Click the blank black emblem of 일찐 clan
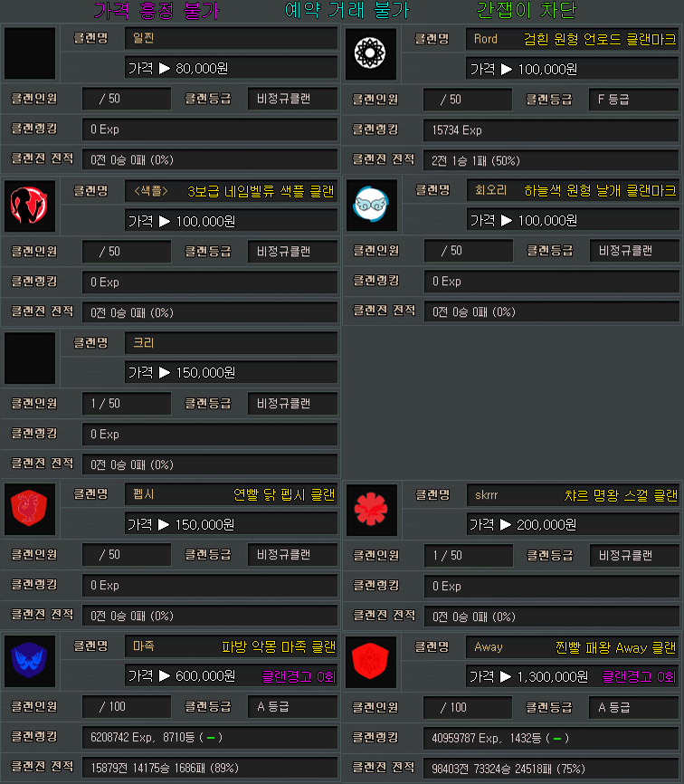684x784 pixels. (30, 53)
